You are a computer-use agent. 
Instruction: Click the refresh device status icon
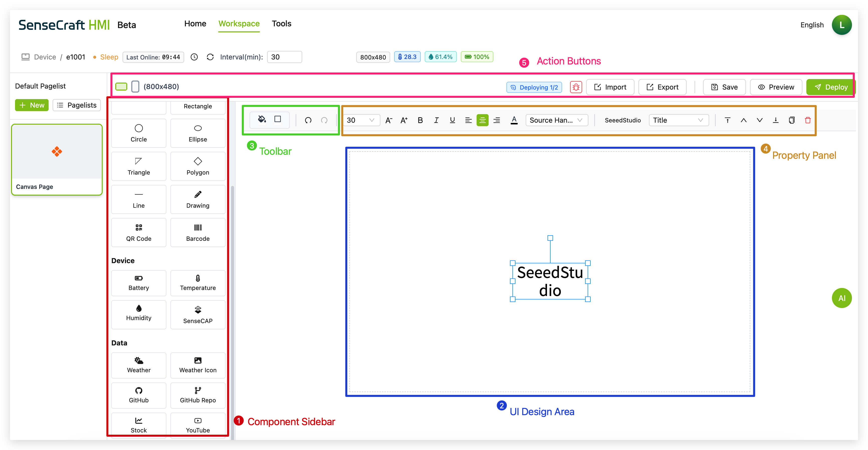point(210,57)
